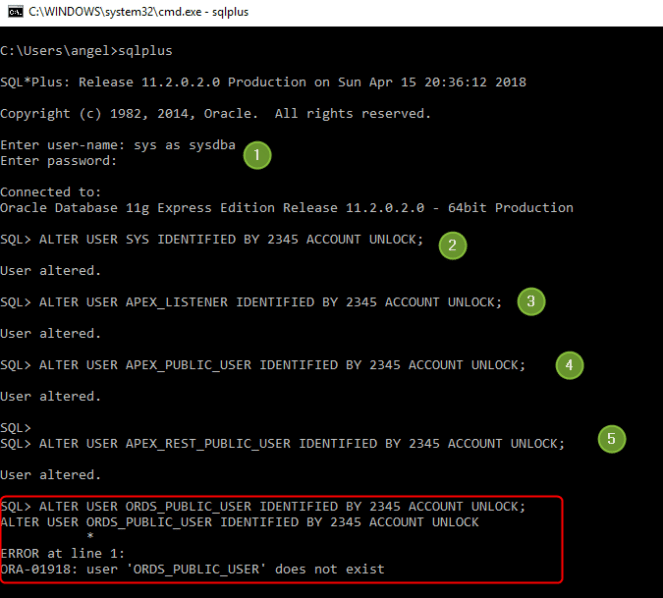This screenshot has width=663, height=598.
Task: Click the green circle numbered 2
Action: click(x=453, y=246)
